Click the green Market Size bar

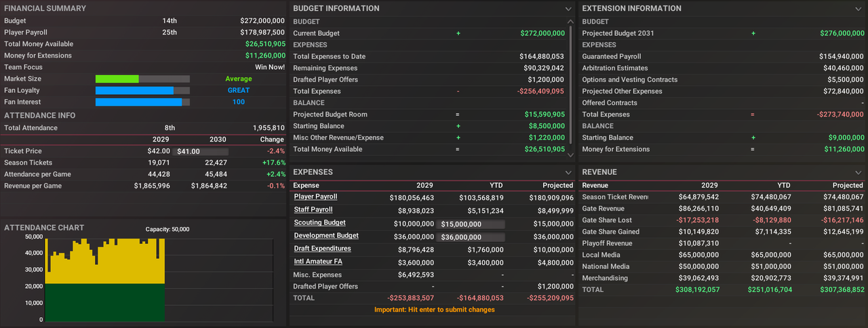(x=117, y=79)
